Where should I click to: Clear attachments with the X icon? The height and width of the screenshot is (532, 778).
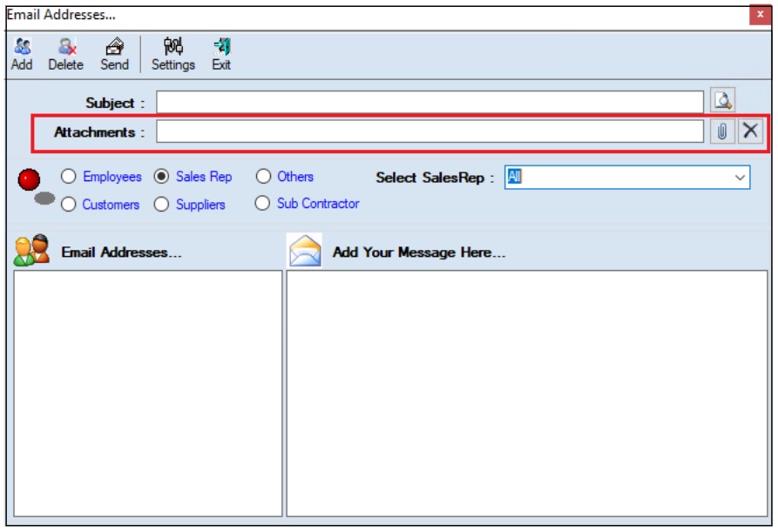pos(750,131)
